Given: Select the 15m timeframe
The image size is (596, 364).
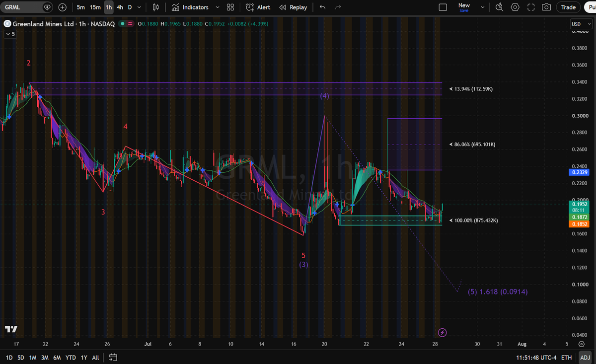Looking at the screenshot, I should [x=95, y=7].
